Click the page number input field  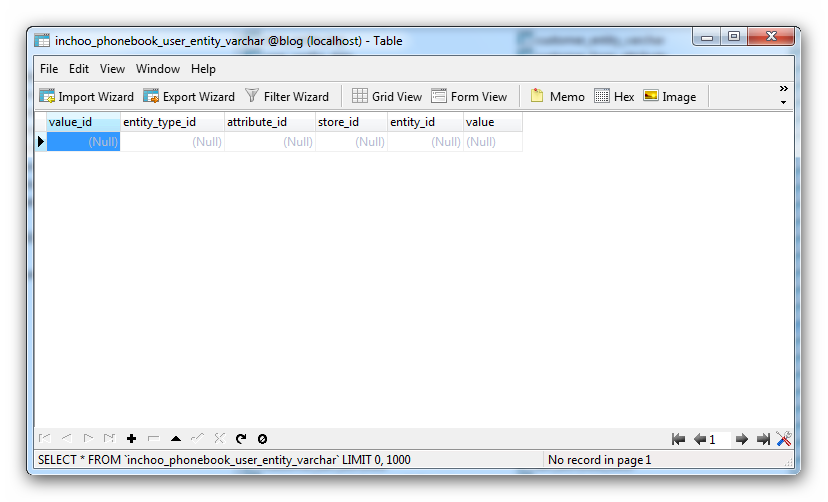(x=719, y=439)
